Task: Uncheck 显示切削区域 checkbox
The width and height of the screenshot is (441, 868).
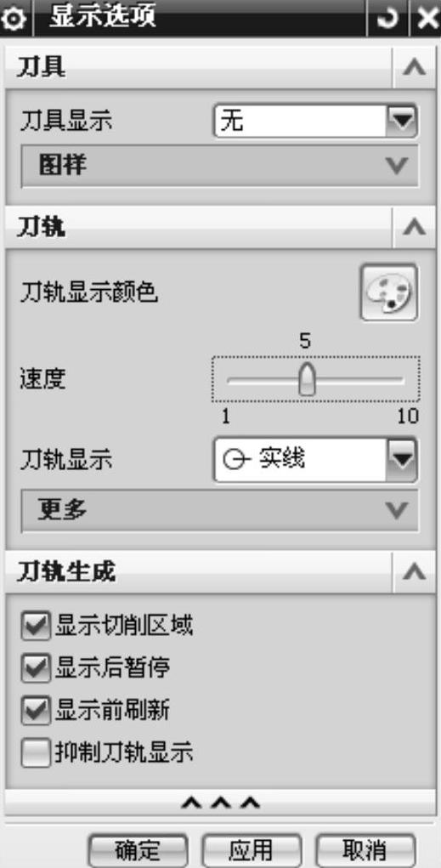Action: click(37, 627)
